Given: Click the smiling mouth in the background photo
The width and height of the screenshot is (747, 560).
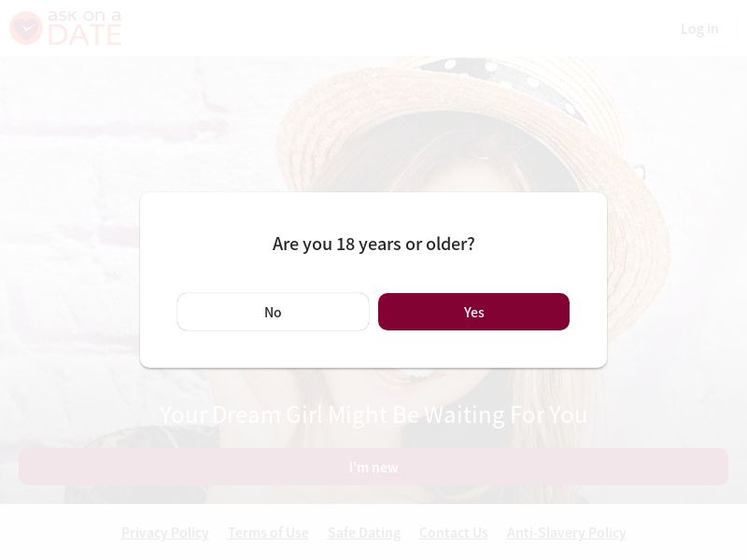Looking at the screenshot, I should [411, 378].
